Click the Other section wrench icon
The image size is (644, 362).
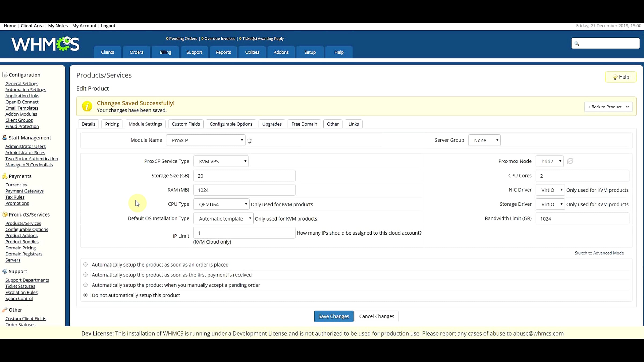[5, 310]
